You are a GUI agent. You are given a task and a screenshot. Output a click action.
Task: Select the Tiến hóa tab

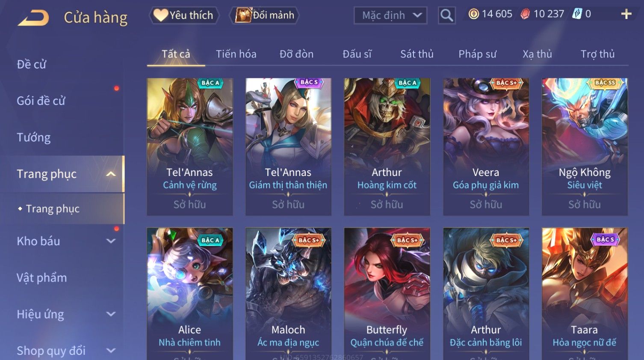tap(236, 54)
